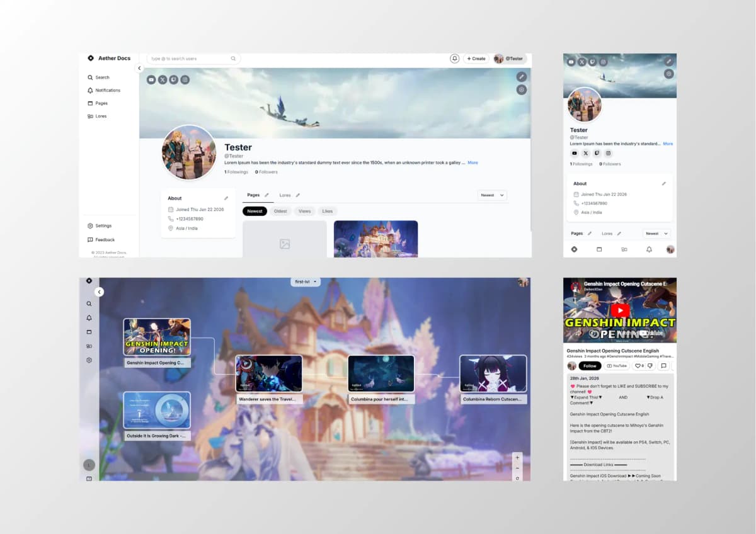Open the '1 Followings' list on the desktop profile
The width and height of the screenshot is (756, 534).
(x=236, y=172)
